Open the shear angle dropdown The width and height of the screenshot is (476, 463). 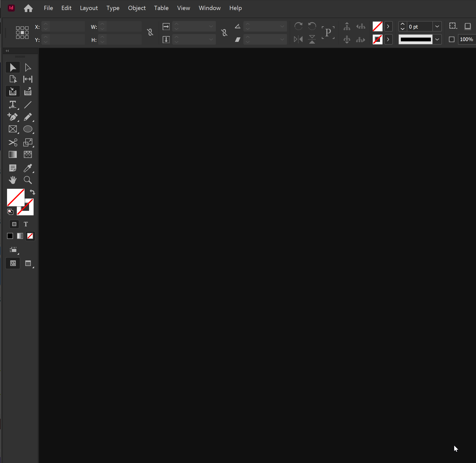point(282,39)
